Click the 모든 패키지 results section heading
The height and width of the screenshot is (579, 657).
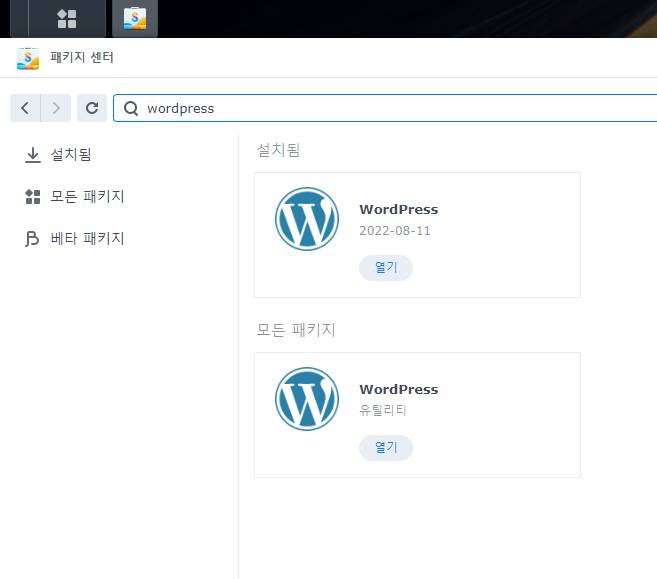[296, 330]
